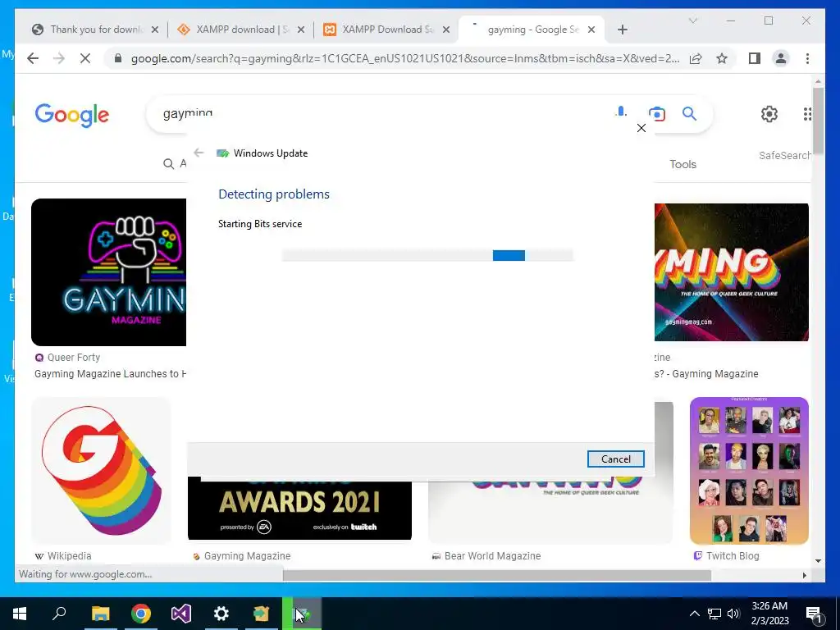Open taskbar search
This screenshot has height=630, width=840.
click(59, 614)
